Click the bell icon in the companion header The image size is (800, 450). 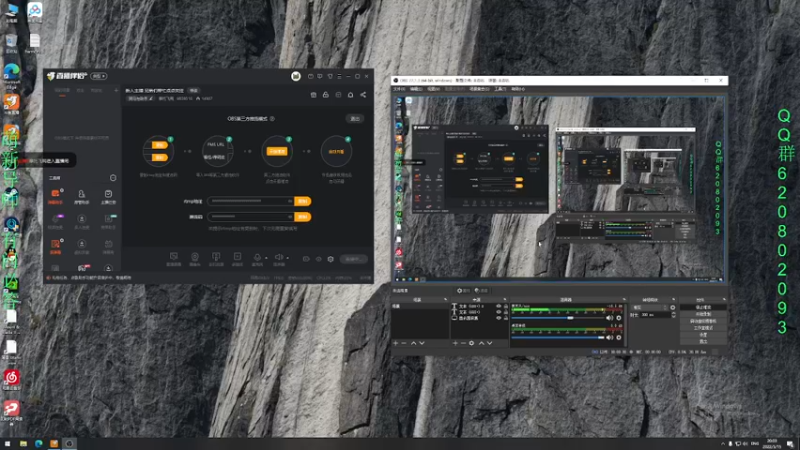point(350,94)
